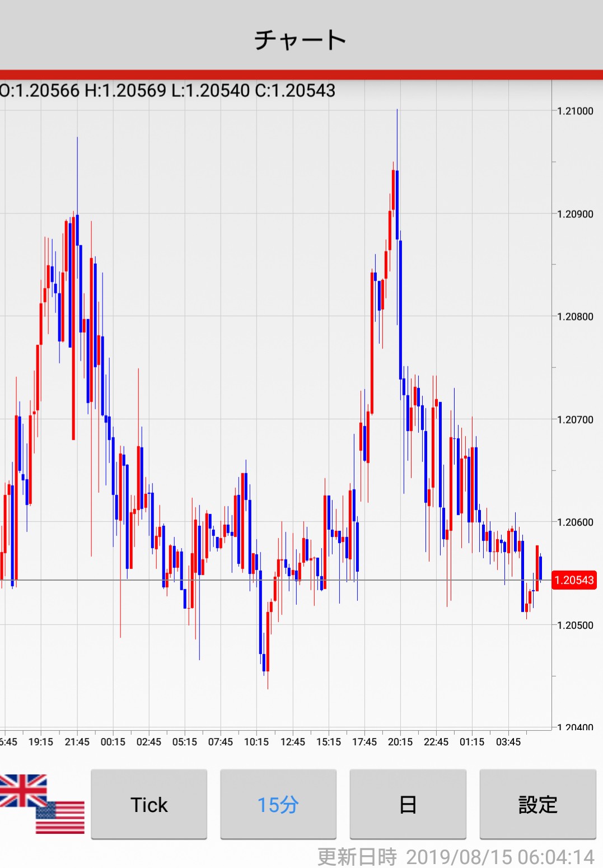The width and height of the screenshot is (603, 868).
Task: Click the 21:45 time axis marker
Action: 77,742
